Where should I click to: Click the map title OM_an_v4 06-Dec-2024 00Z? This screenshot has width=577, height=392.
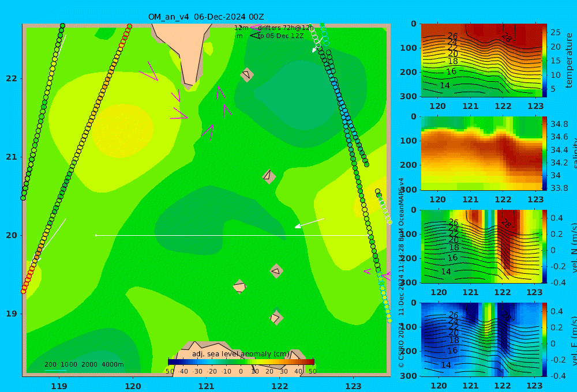pos(206,17)
